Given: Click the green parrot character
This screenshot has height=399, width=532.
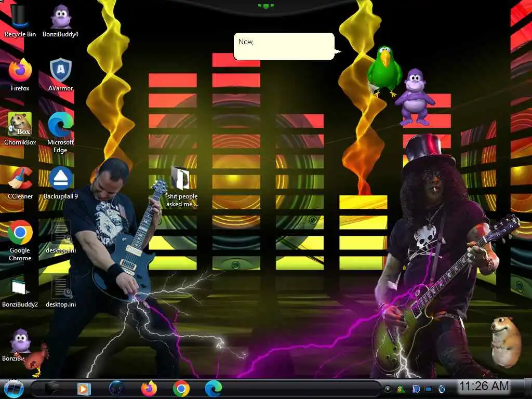Looking at the screenshot, I should (384, 71).
